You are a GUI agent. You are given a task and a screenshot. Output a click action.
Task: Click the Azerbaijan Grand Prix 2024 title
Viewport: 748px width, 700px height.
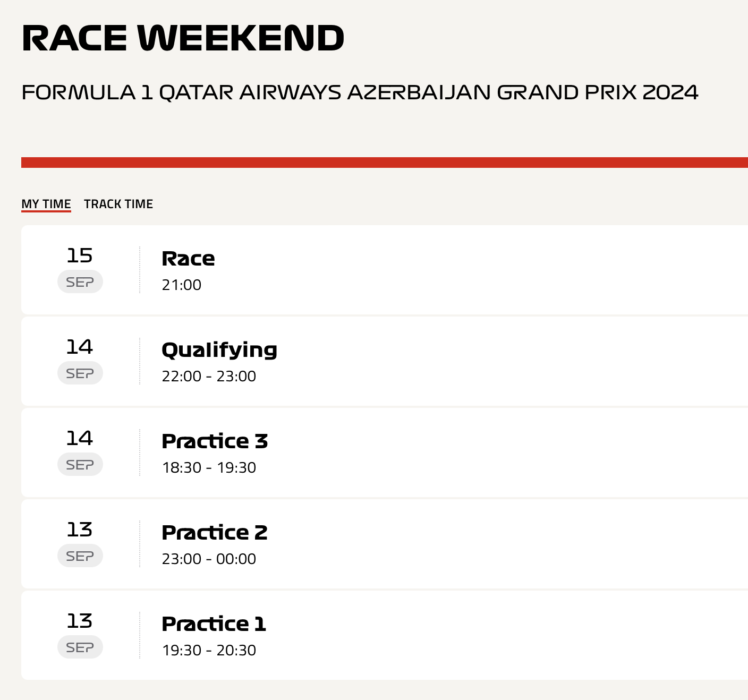[x=360, y=92]
